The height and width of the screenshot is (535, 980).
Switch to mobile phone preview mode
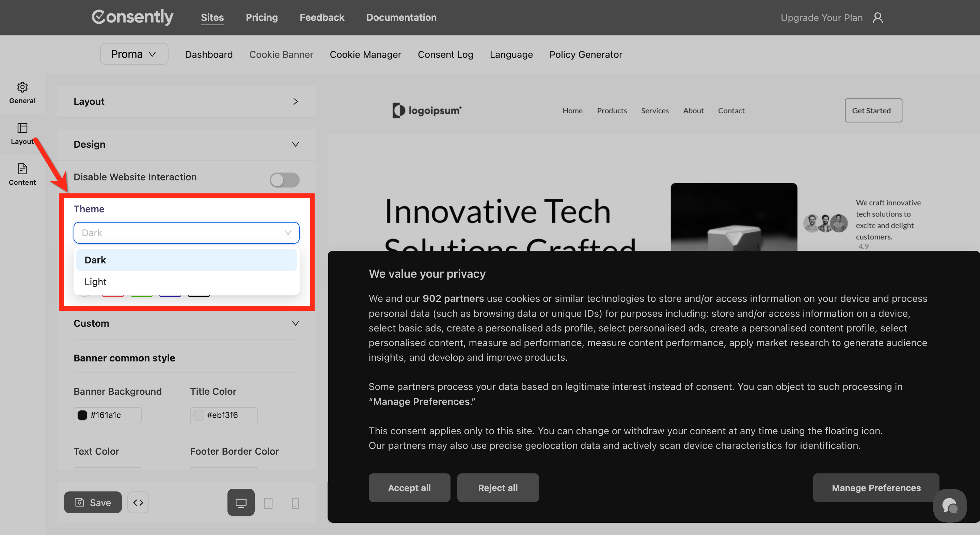point(295,503)
